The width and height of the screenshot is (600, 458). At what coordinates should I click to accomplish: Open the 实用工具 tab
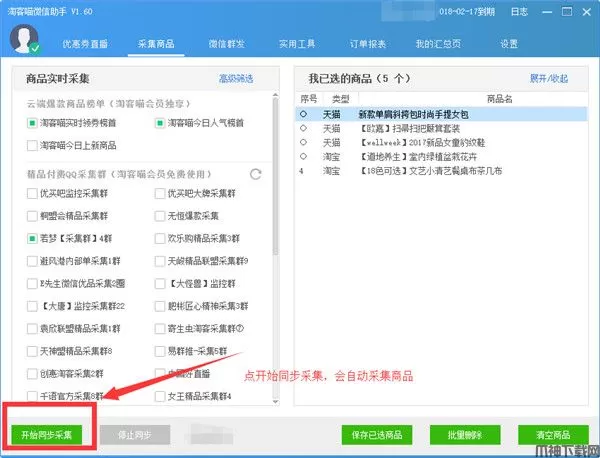[297, 44]
